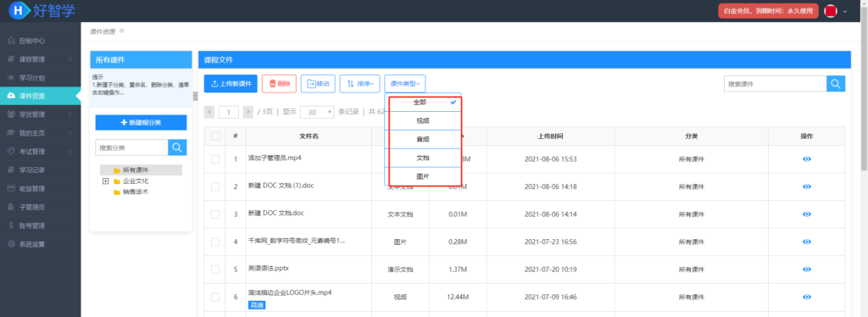
Task: Expand the 学员管理 submenu chevron
Action: 70,114
